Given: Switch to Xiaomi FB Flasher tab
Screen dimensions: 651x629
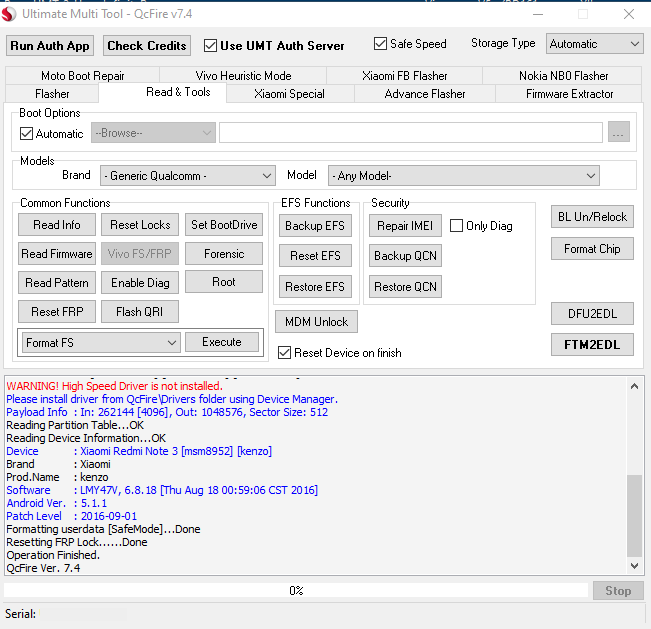Looking at the screenshot, I should (x=404, y=76).
